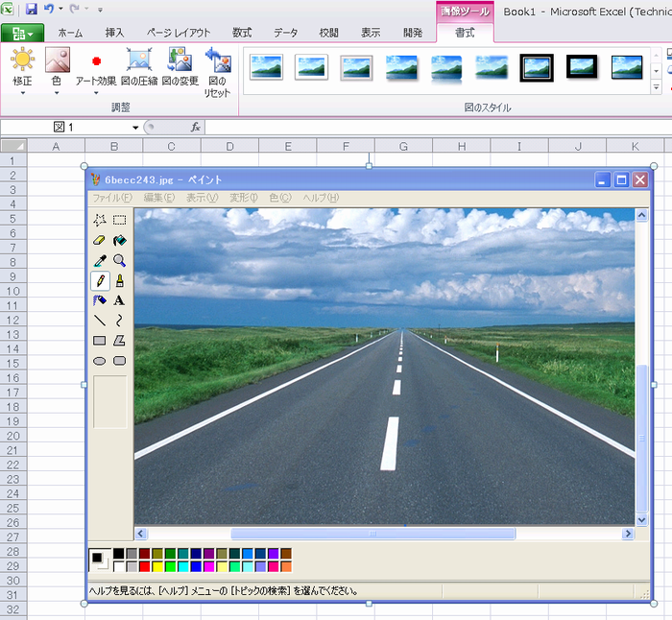Viewport: 672px width, 620px height.
Task: Click the 変形(I) menu in the Paint picture
Action: click(244, 198)
